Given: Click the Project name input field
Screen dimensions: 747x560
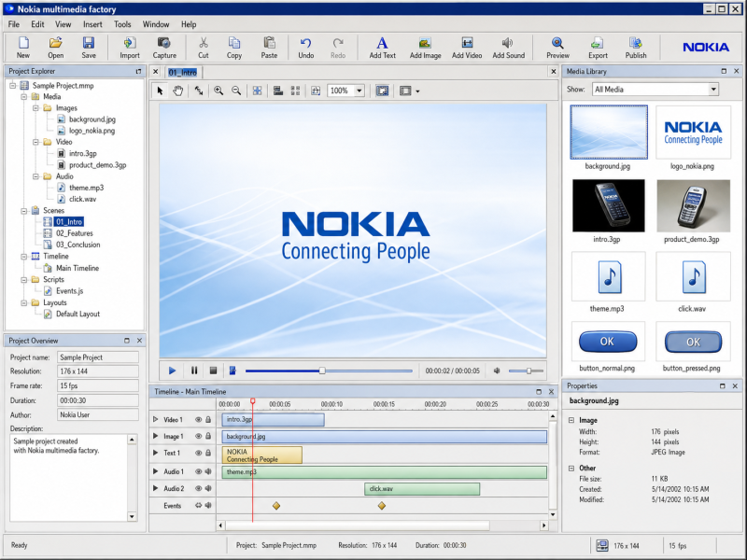Looking at the screenshot, I should point(98,357).
